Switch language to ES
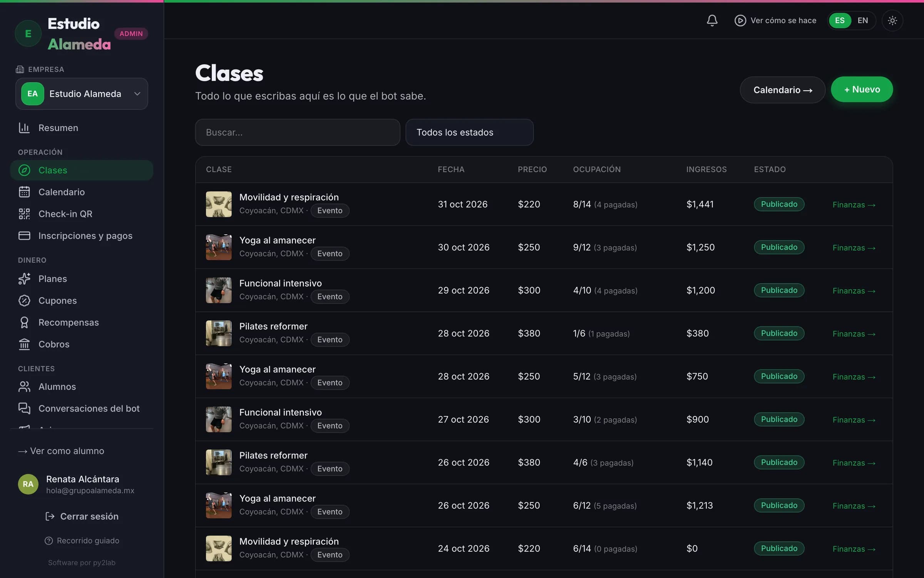Viewport: 924px width, 578px height. 840,20
